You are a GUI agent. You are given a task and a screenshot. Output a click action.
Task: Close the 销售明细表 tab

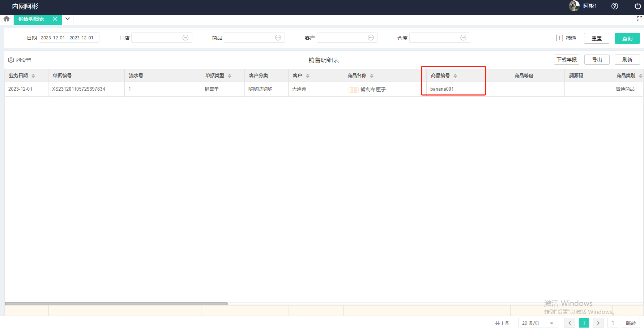[55, 19]
